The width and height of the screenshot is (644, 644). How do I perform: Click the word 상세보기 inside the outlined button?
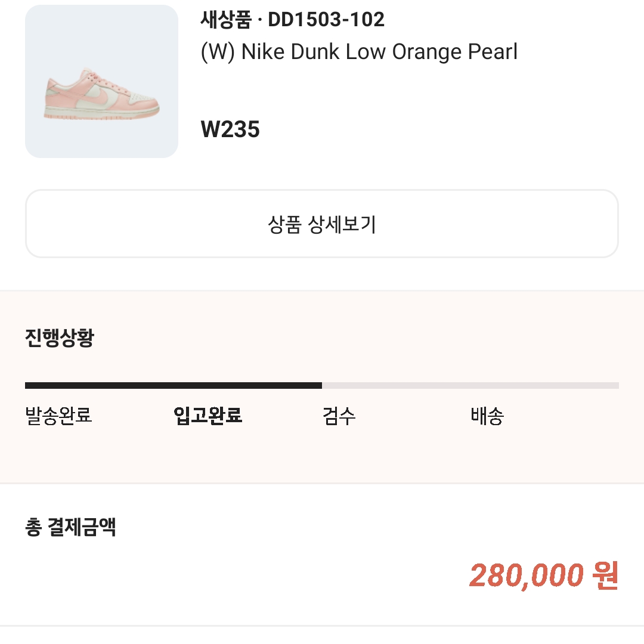point(342,224)
